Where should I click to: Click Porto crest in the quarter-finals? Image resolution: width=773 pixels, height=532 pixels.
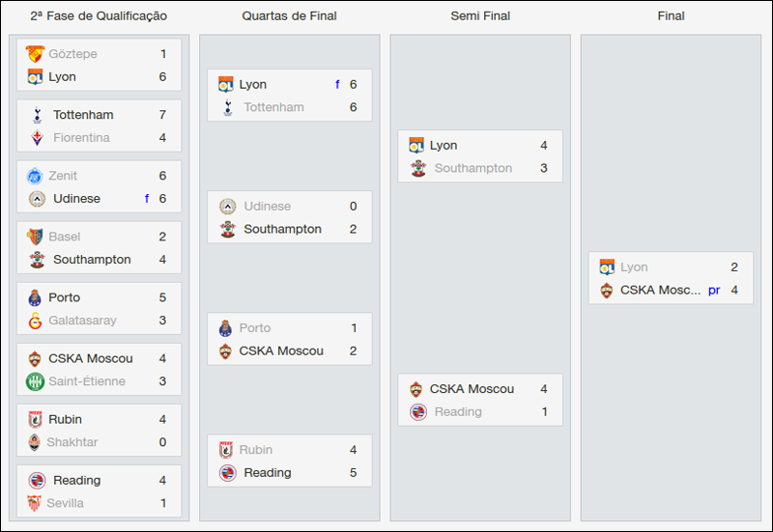click(x=227, y=328)
